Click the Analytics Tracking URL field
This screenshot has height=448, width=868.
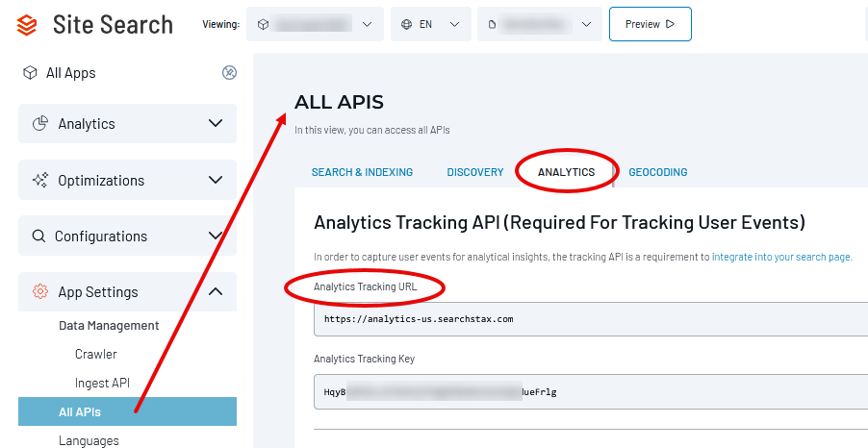(591, 319)
